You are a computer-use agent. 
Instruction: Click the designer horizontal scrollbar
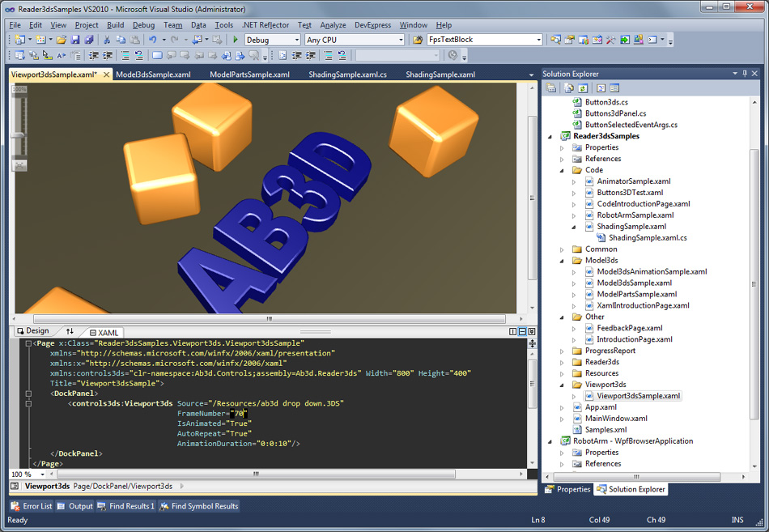(270, 319)
